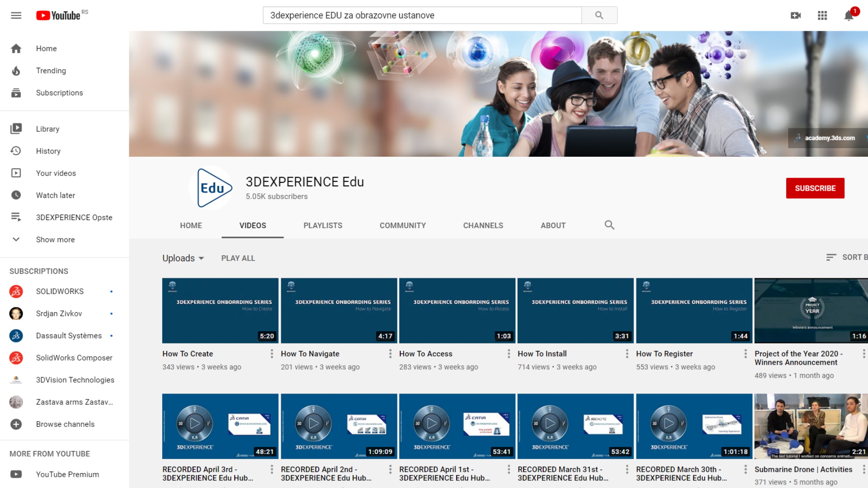Open options menu for How To Navigate
This screenshot has width=868, height=488.
click(390, 354)
